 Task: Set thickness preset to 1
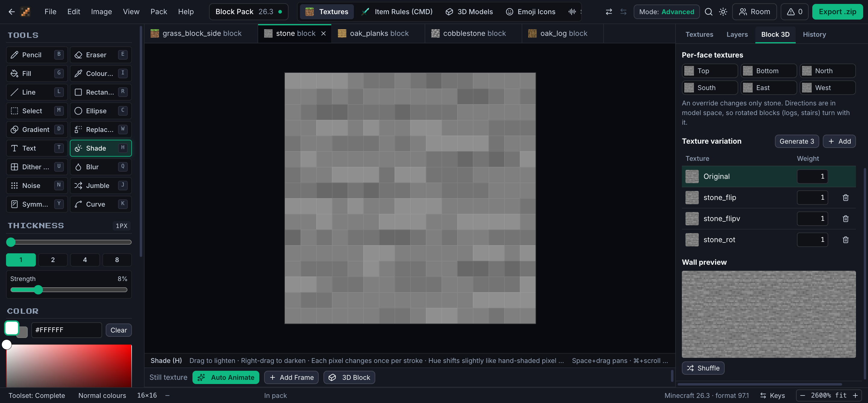point(21,260)
